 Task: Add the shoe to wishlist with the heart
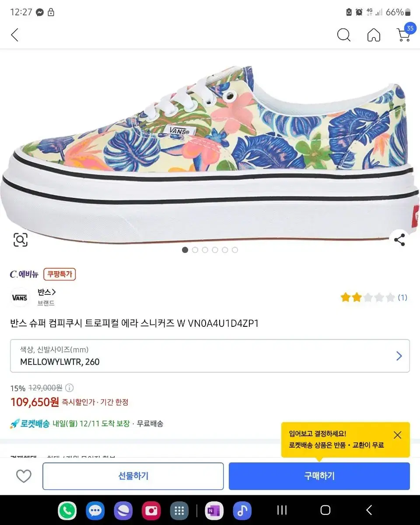(24, 476)
